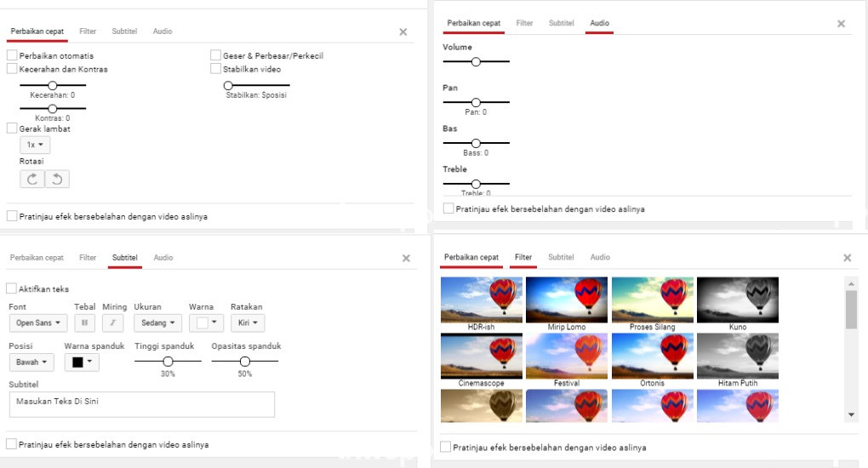The height and width of the screenshot is (468, 868).
Task: Open the Open Sans font dropdown
Action: [37, 323]
